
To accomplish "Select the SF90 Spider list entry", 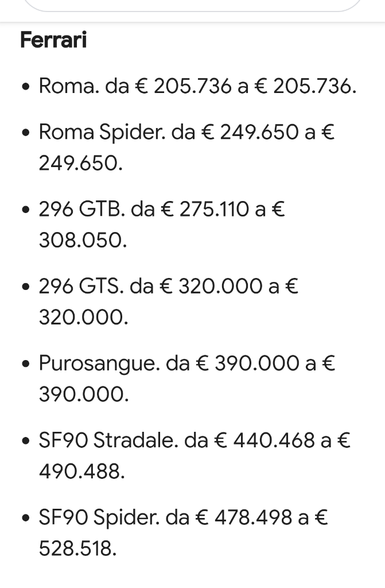I will pyautogui.click(x=183, y=532).
